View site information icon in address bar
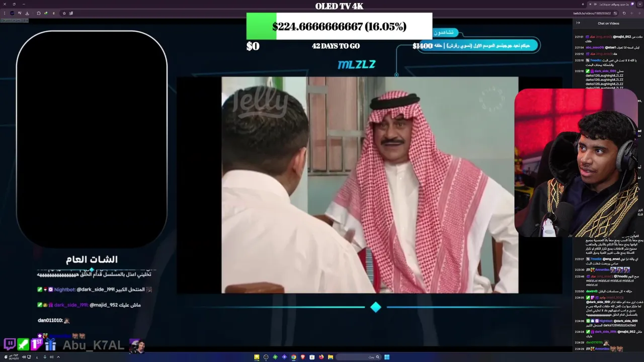644x362 pixels. (x=615, y=13)
